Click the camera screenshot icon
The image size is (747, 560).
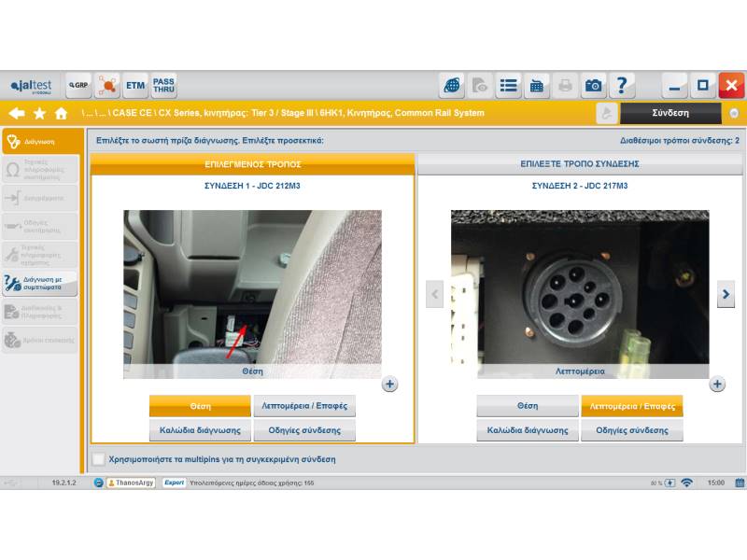tap(594, 86)
